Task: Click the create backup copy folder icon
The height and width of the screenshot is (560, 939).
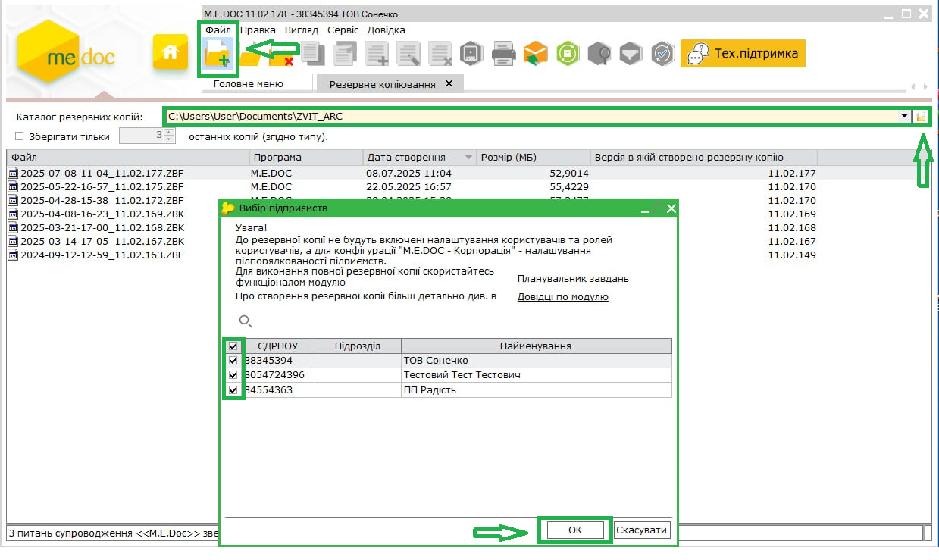Action: pos(218,54)
